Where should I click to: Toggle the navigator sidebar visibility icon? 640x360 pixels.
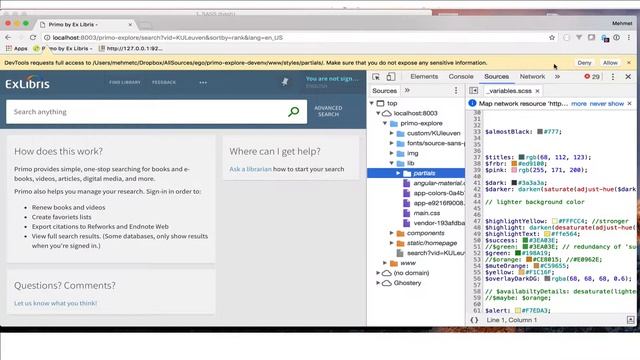click(x=473, y=91)
